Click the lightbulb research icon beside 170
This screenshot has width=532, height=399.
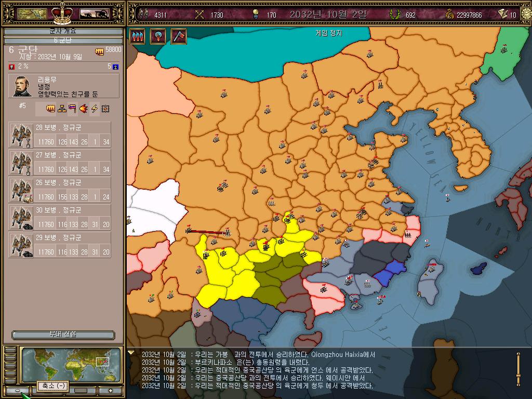[x=256, y=14]
